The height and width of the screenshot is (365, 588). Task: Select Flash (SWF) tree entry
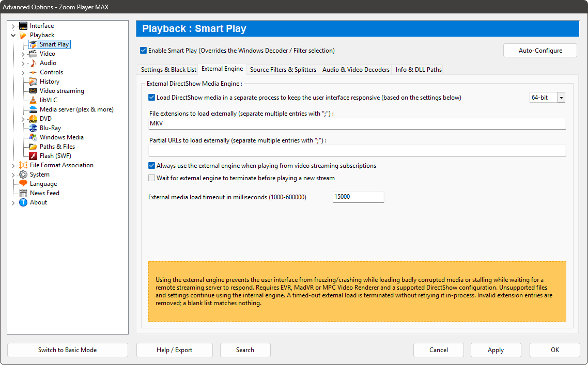(55, 156)
